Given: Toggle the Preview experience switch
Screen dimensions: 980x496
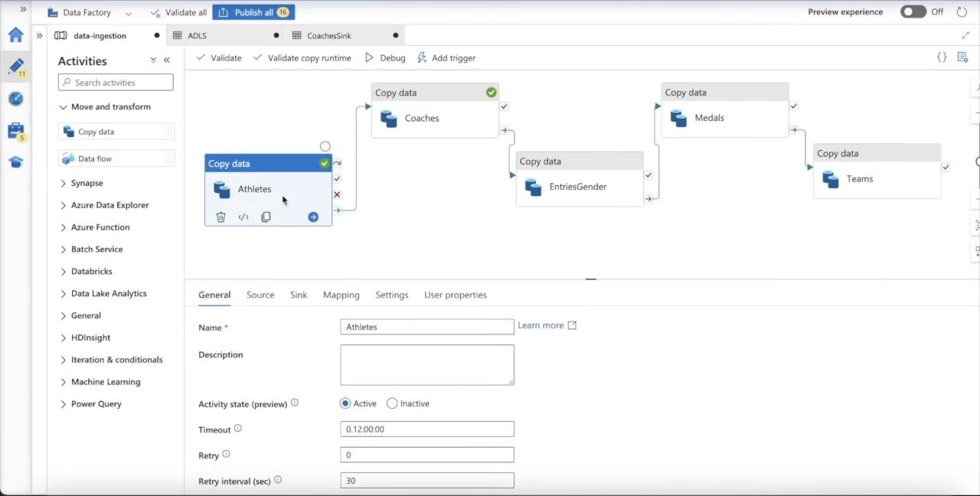Looking at the screenshot, I should [913, 11].
